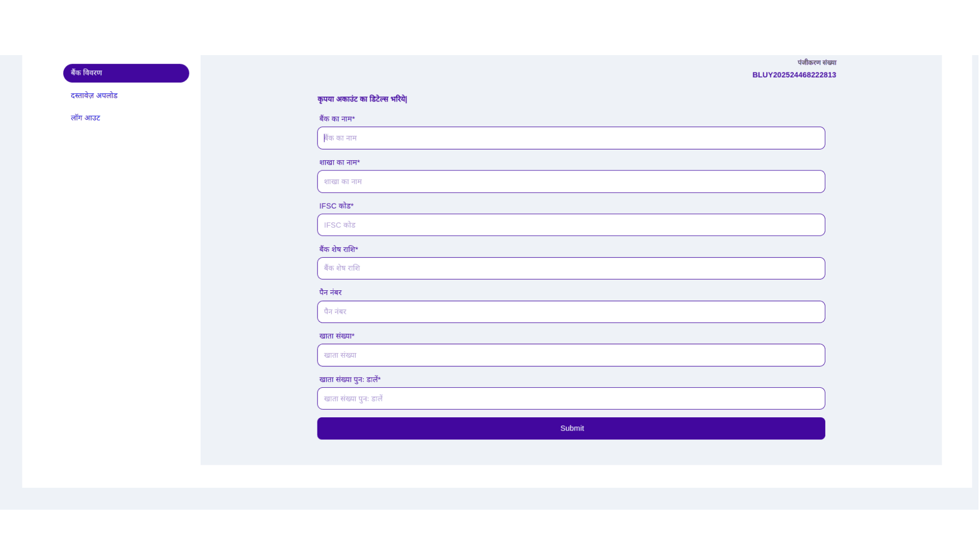The width and height of the screenshot is (980, 551).
Task: Click the IFSC कोड* label text
Action: (x=336, y=206)
